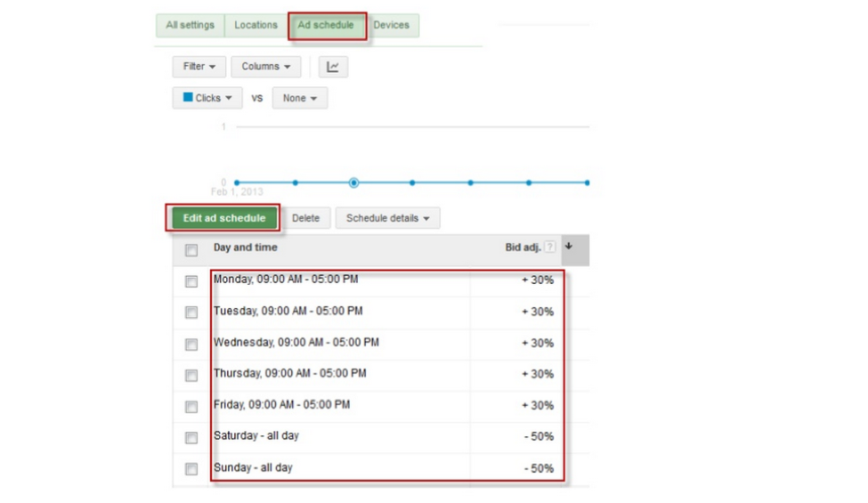This screenshot has height=503, width=868.
Task: Click the Feb 1, 2013 chart date label
Action: click(237, 192)
